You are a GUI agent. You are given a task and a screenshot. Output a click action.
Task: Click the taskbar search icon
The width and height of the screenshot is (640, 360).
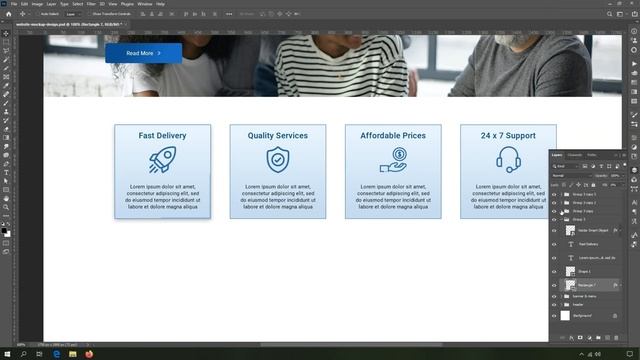[23, 354]
